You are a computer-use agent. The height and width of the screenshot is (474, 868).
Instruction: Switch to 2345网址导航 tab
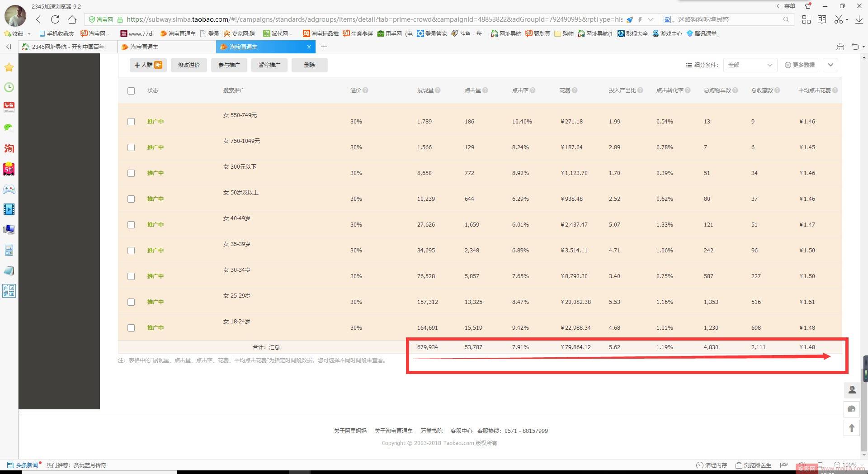click(x=68, y=47)
